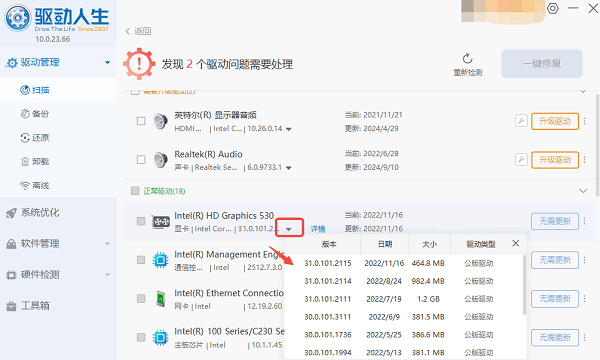The image size is (600, 360).
Task: Open more options for Intel HD Graphics 530 row
Action: point(584,221)
